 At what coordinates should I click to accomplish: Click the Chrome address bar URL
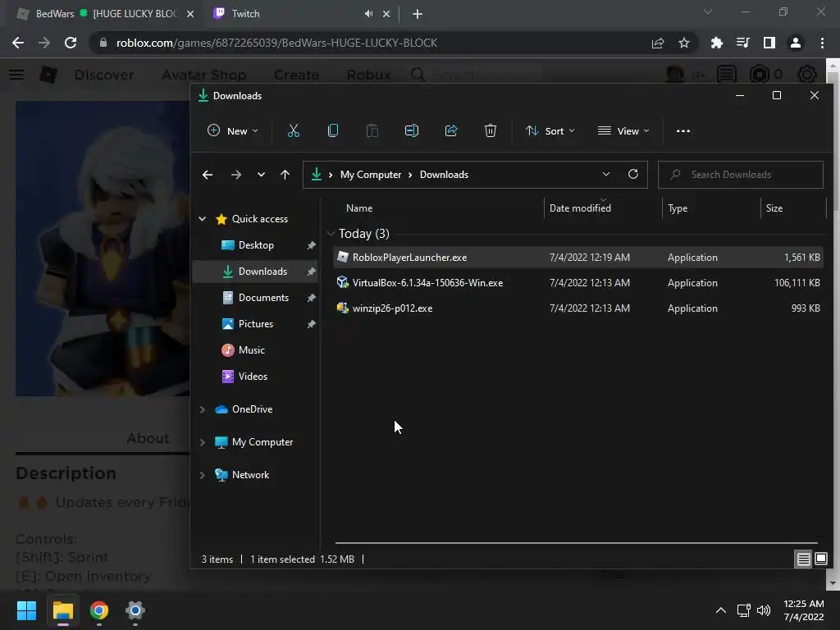pos(276,43)
